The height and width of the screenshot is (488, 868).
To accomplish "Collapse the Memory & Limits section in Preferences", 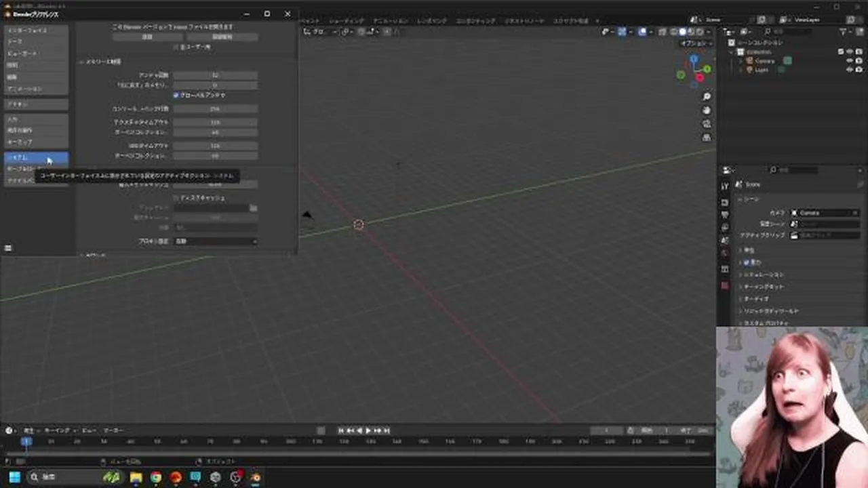I will [x=100, y=62].
